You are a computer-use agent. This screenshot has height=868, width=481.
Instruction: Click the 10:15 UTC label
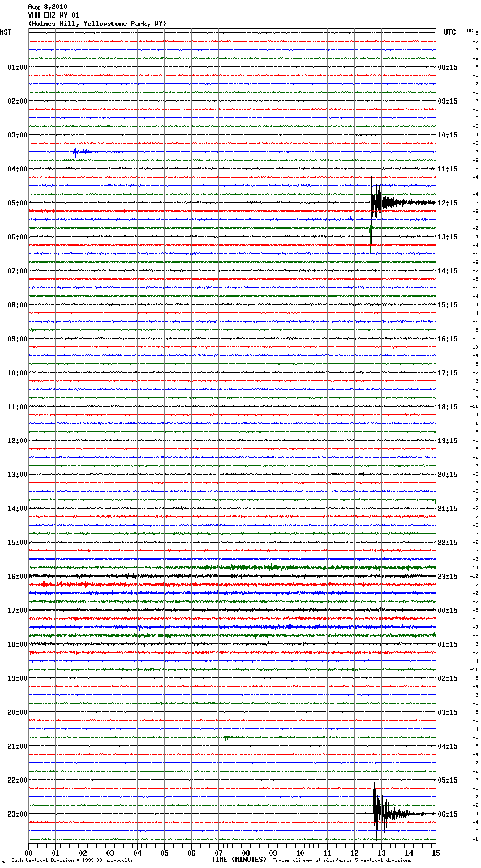(x=448, y=135)
